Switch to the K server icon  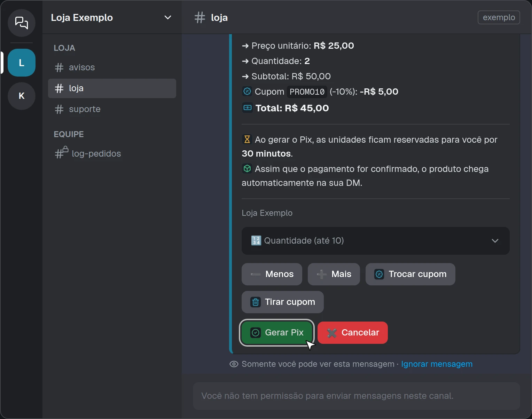[x=22, y=96]
